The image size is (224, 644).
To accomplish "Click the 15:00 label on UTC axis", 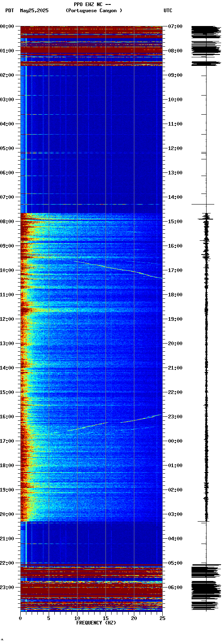I will coord(175,222).
